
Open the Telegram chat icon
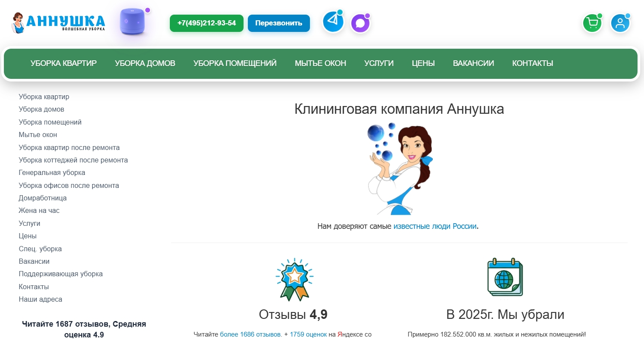click(333, 22)
